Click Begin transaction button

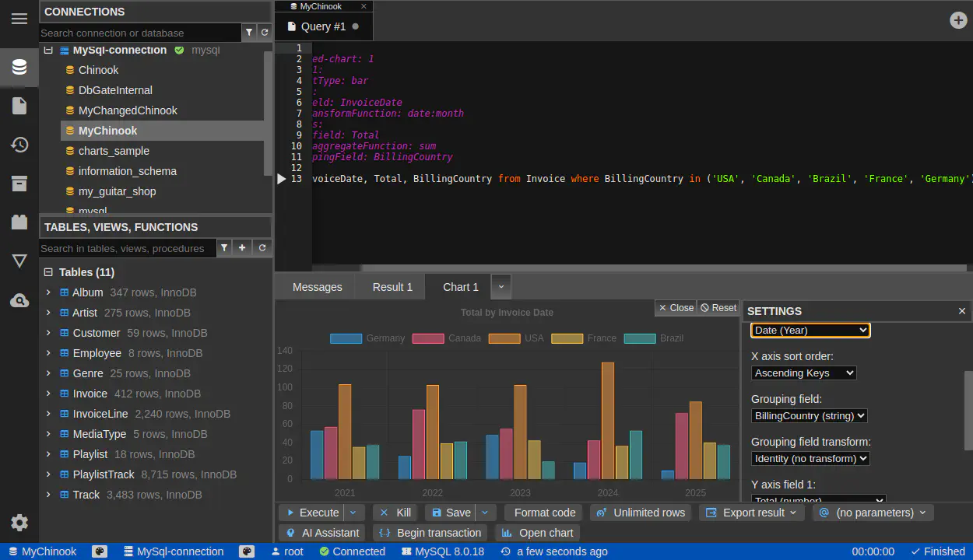[x=430, y=533]
